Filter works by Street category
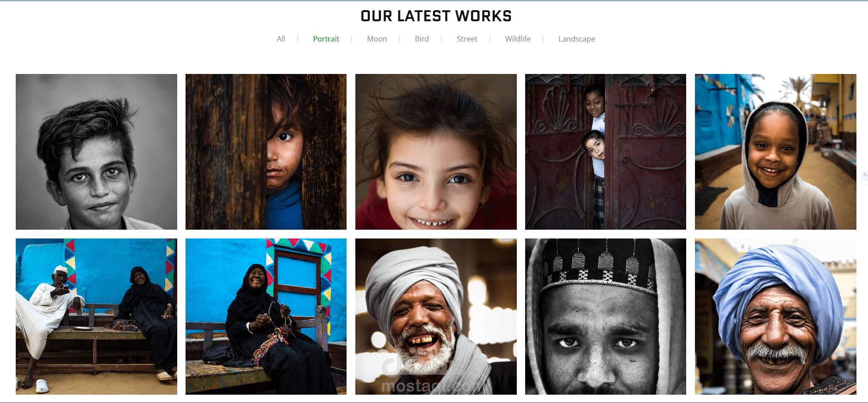Image resolution: width=868 pixels, height=403 pixels. click(x=467, y=39)
